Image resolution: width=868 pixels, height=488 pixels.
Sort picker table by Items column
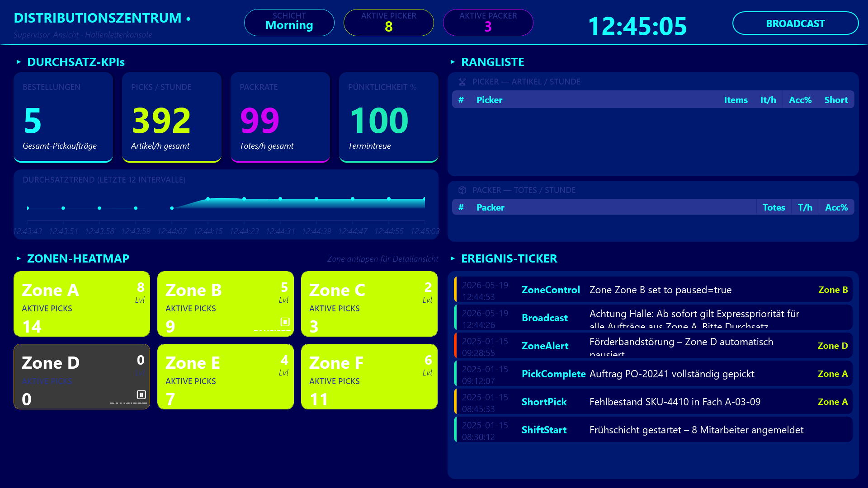click(x=736, y=100)
